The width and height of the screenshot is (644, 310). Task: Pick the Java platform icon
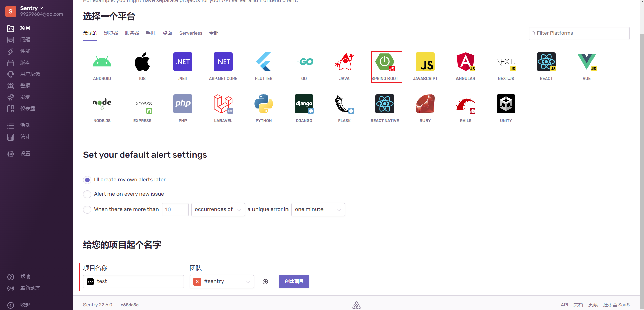[344, 62]
